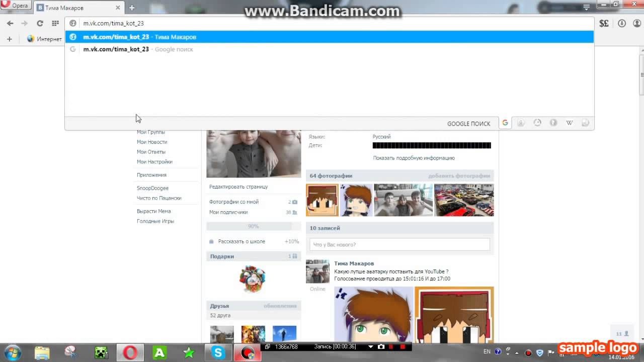Choose Google search engine icon

pyautogui.click(x=505, y=123)
